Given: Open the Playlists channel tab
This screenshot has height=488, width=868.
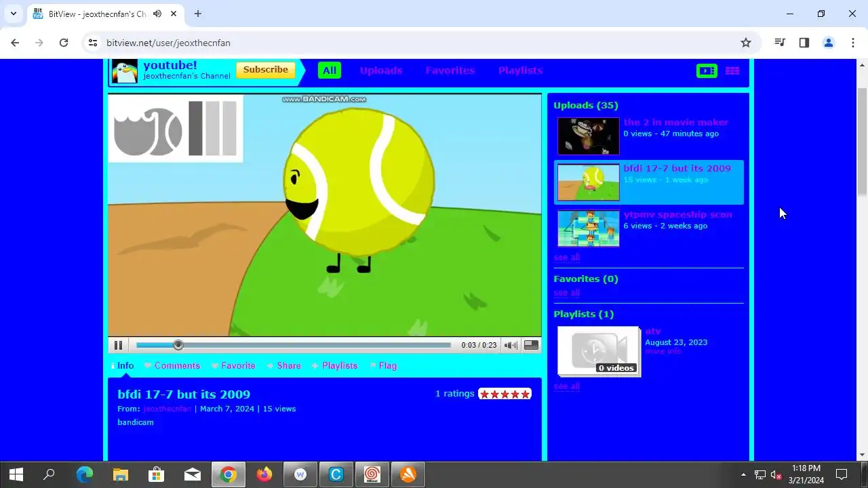Looking at the screenshot, I should (520, 70).
